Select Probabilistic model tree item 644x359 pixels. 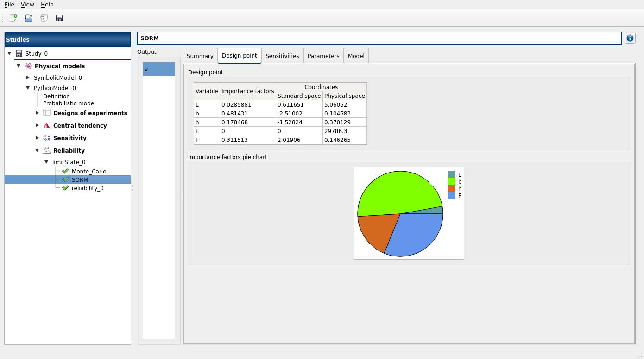point(69,103)
